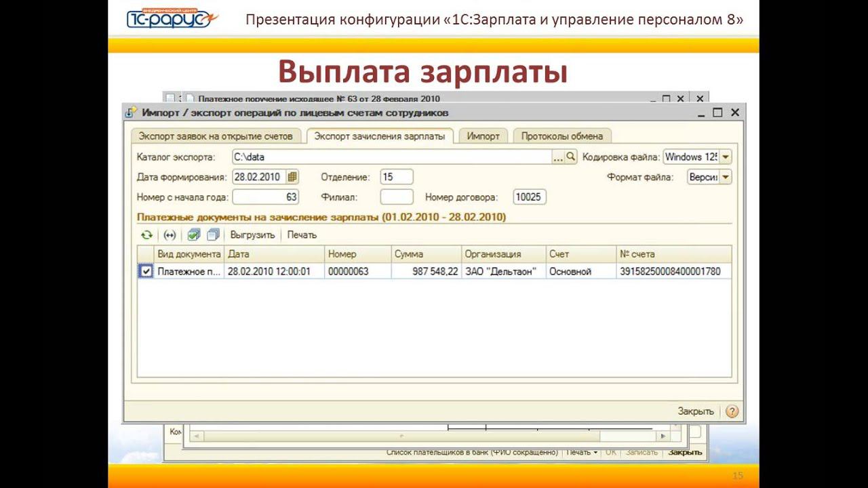Expand the Формат файла dropdown
Viewport: 868px width, 488px height.
tap(726, 177)
